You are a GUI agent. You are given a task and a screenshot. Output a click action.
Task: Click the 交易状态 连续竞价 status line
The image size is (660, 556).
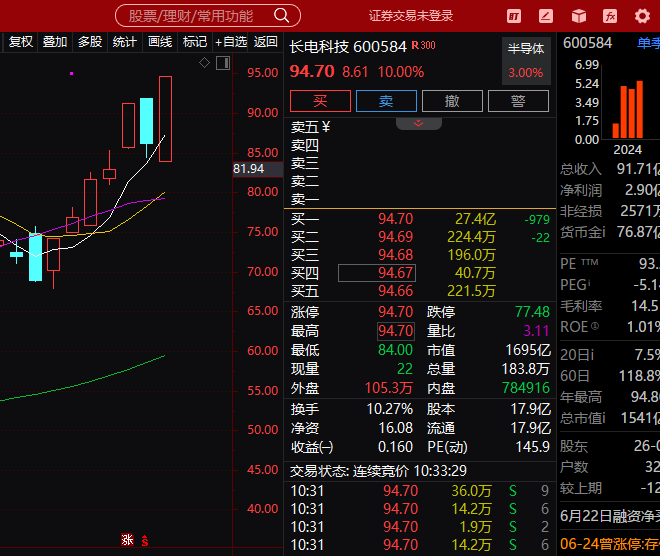click(x=378, y=471)
